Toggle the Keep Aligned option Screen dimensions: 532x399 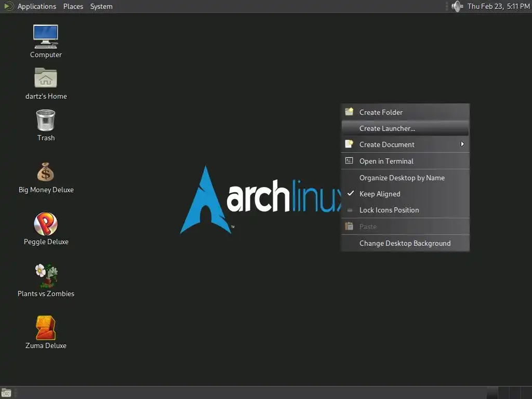[x=405, y=194]
